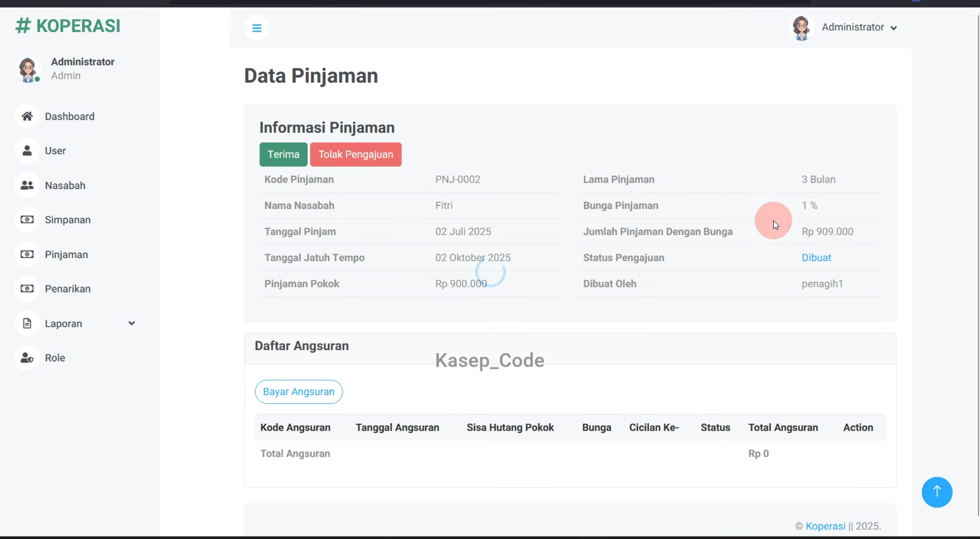
Task: Click the PNJ-0002 loan code
Action: [458, 179]
